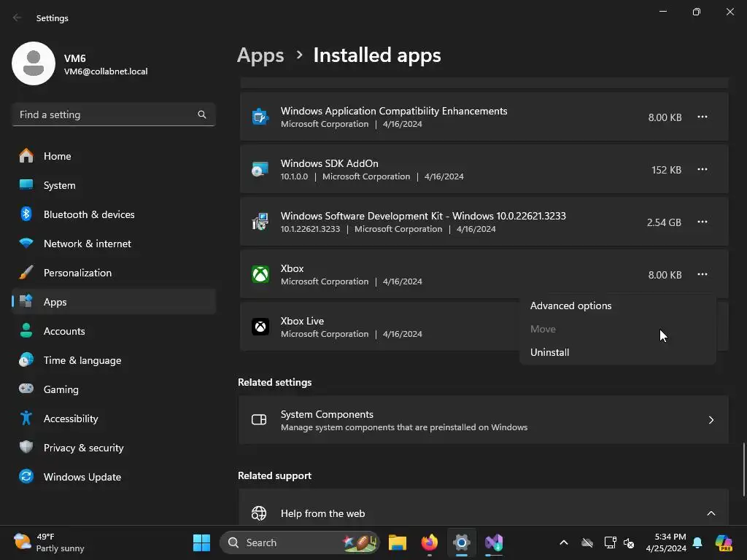Open the clock showing 5:34 PM
The width and height of the screenshot is (747, 560).
coord(666,542)
